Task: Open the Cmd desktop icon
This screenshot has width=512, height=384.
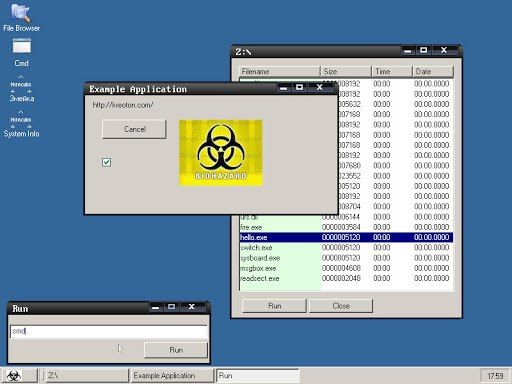Action: [x=21, y=52]
